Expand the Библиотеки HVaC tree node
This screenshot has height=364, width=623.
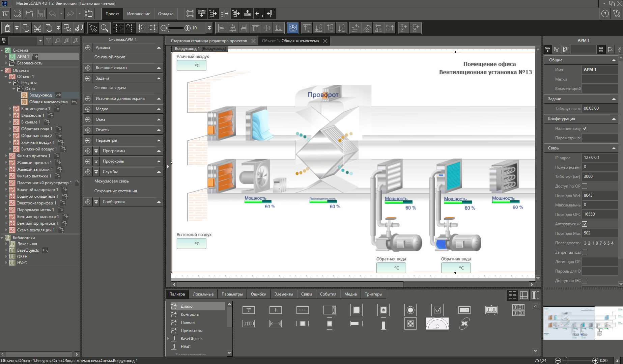pos(6,263)
